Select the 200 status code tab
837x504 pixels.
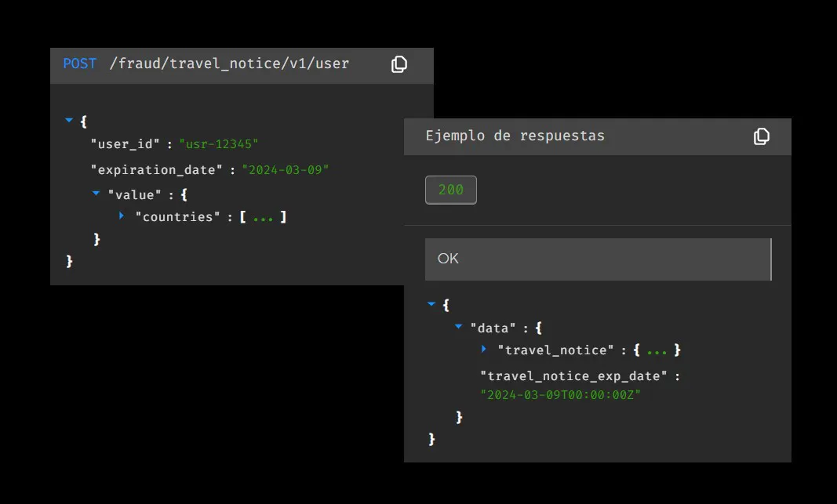[450, 190]
